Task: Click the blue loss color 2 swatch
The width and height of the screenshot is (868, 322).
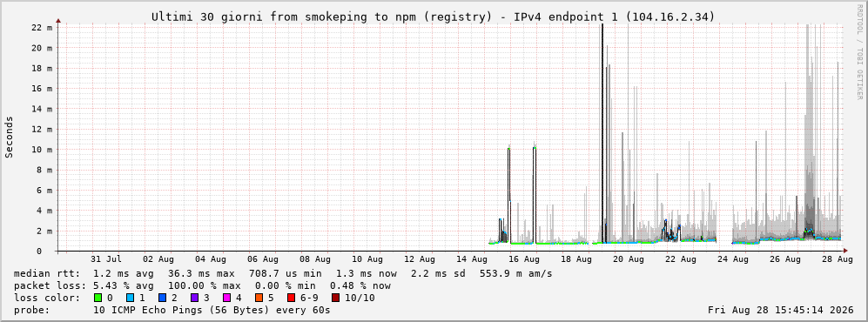Action: pyautogui.click(x=162, y=299)
